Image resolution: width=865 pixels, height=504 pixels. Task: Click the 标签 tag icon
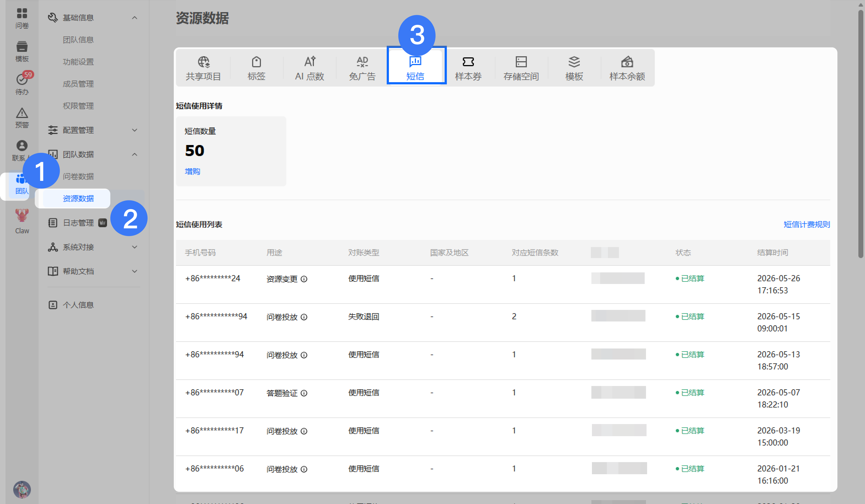pos(257,62)
